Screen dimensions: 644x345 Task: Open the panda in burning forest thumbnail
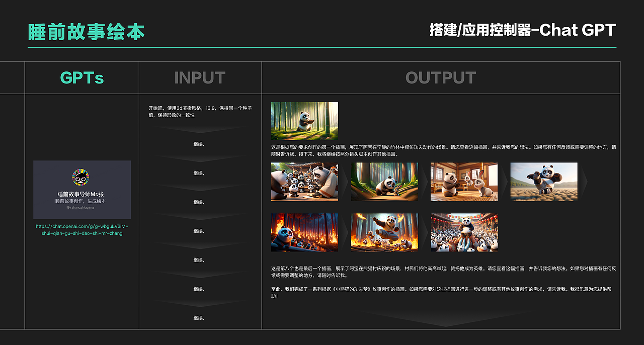point(304,232)
